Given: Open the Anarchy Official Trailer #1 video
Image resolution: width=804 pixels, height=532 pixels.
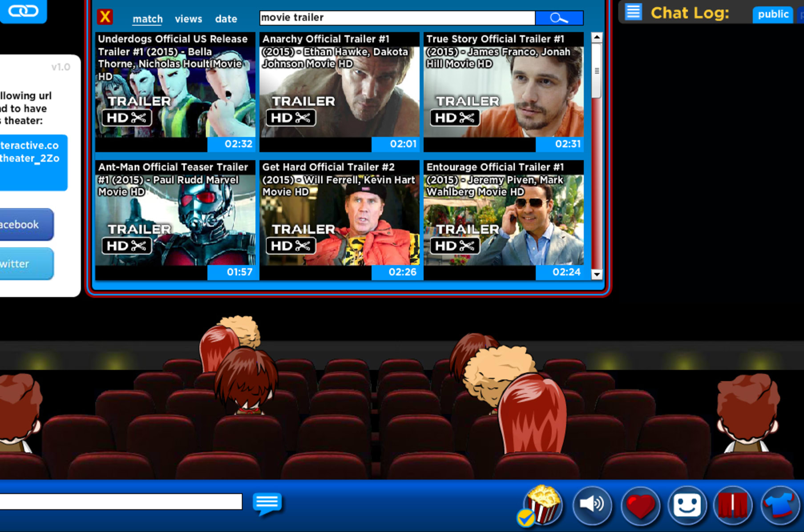Looking at the screenshot, I should click(x=339, y=92).
